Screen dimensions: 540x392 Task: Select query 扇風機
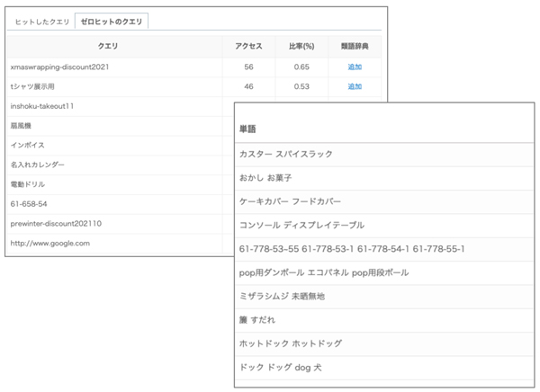click(21, 126)
